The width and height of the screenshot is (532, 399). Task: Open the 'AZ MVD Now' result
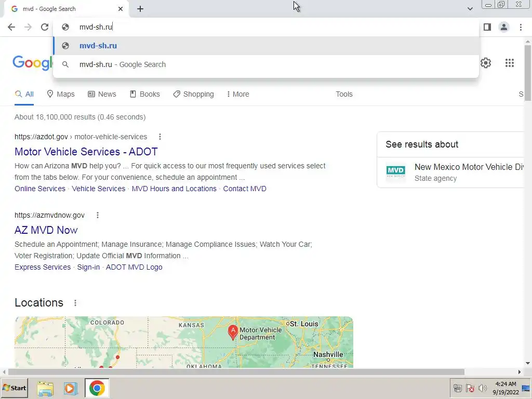coord(46,230)
